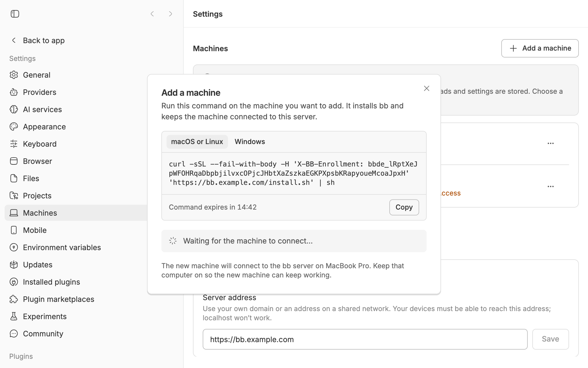
Task: Click the curl install command text
Action: (293, 173)
